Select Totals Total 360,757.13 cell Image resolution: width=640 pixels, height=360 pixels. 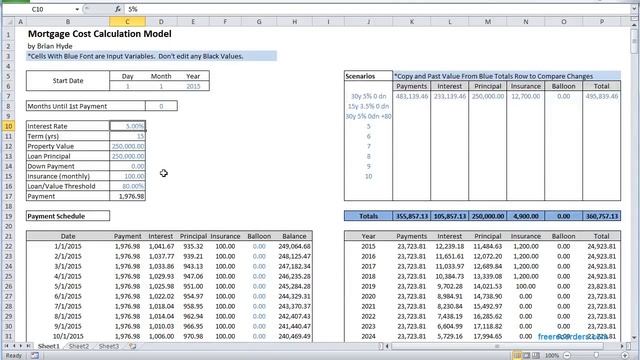click(x=602, y=216)
